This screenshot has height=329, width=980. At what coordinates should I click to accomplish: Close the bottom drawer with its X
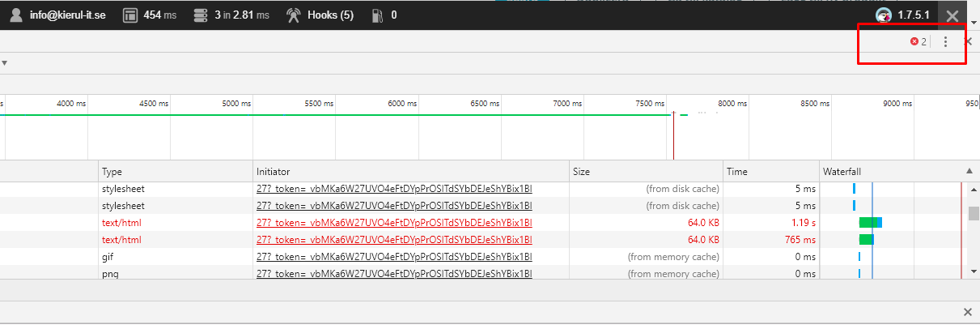pyautogui.click(x=967, y=312)
